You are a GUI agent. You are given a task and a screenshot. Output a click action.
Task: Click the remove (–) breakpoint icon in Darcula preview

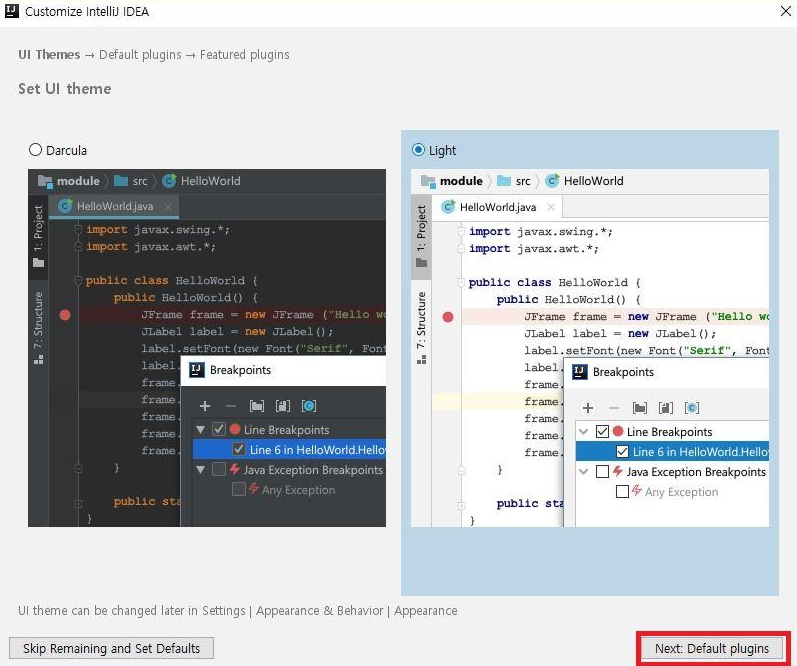(231, 406)
